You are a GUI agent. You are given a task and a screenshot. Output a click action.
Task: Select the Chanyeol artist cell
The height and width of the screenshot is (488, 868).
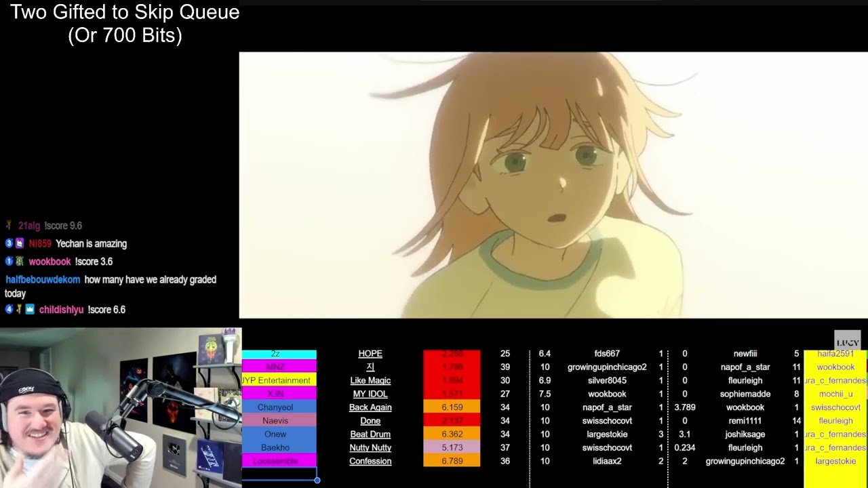[279, 407]
